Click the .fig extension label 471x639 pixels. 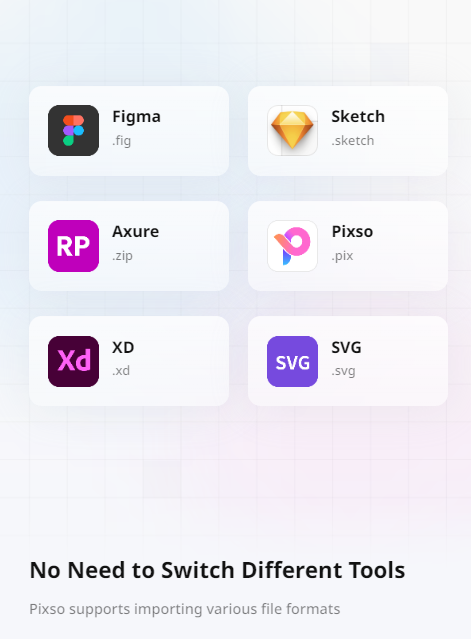pyautogui.click(x=121, y=141)
